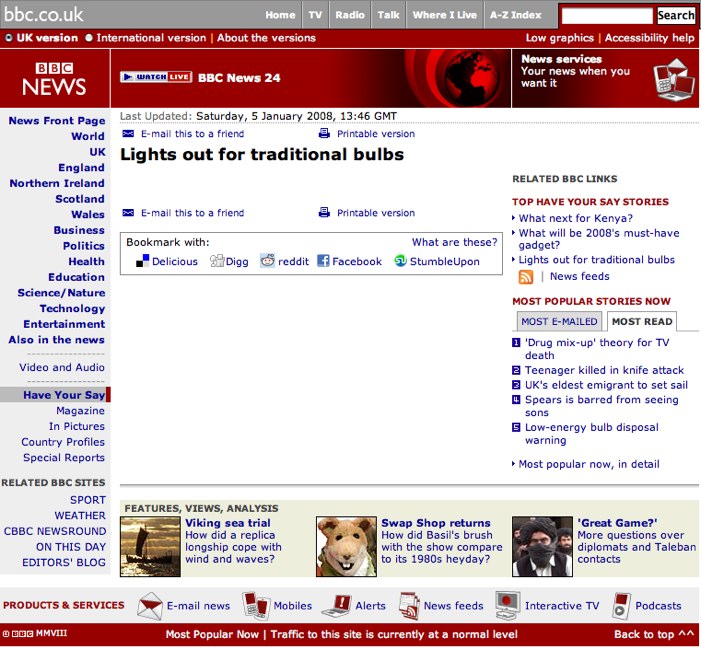Open the Weather related site link
The image size is (701, 650).
[x=80, y=515]
